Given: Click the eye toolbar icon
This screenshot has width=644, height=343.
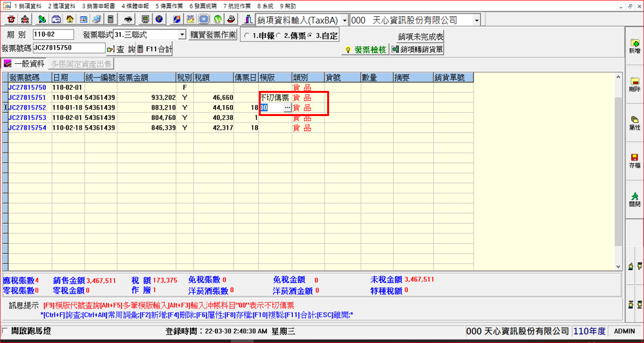Looking at the screenshot, I should pyautogui.click(x=128, y=19).
